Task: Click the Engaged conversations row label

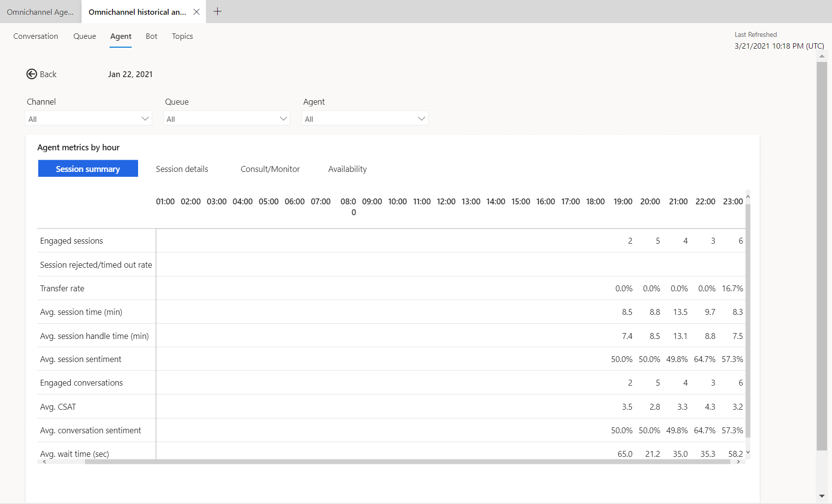Action: (82, 383)
